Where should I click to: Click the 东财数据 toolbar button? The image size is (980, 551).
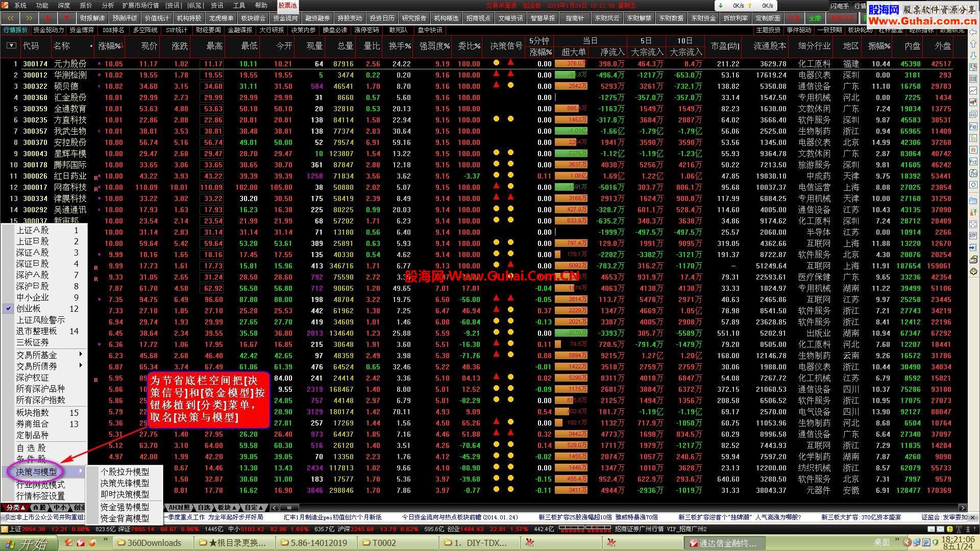tap(671, 18)
